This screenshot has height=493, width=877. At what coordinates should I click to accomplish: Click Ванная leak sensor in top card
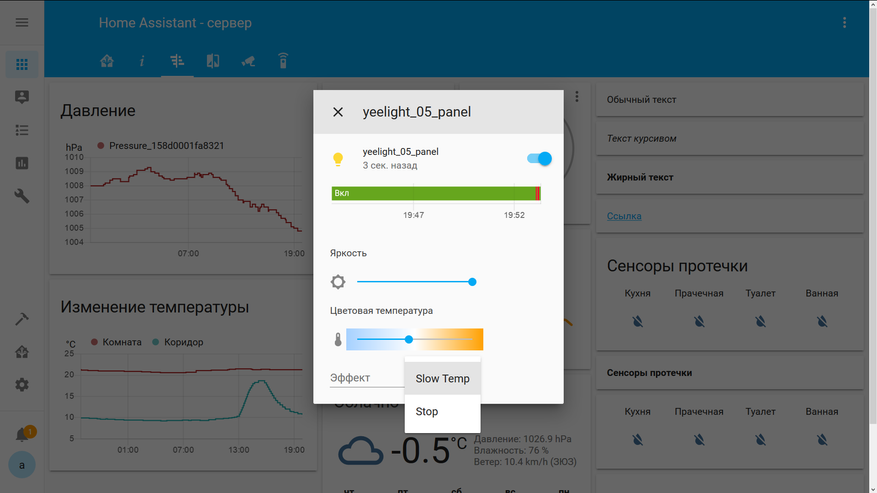coord(822,321)
